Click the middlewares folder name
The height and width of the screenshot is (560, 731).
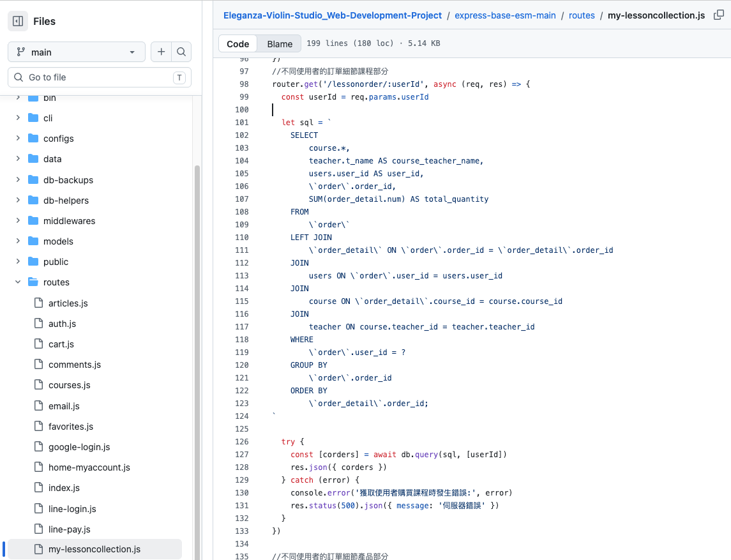(69, 221)
